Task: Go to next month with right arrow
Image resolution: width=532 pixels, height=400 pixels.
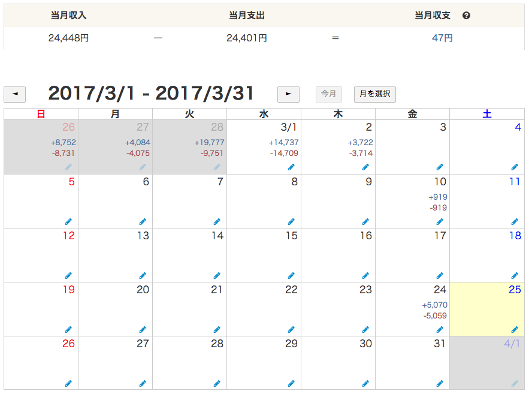Action: (288, 94)
